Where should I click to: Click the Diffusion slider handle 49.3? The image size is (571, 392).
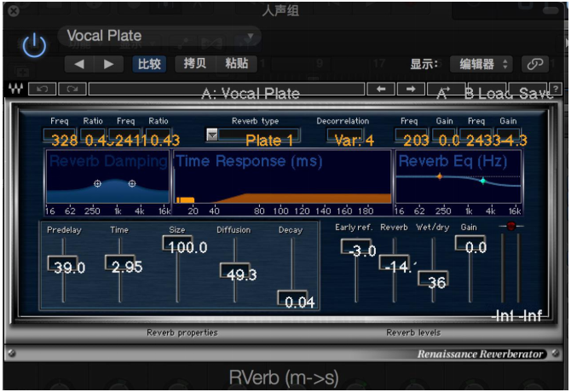pos(235,271)
